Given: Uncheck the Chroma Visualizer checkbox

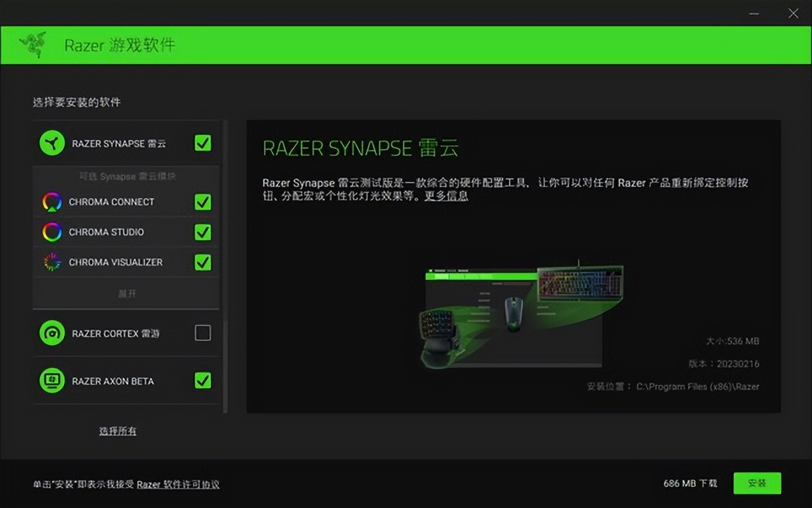Looking at the screenshot, I should click(203, 262).
